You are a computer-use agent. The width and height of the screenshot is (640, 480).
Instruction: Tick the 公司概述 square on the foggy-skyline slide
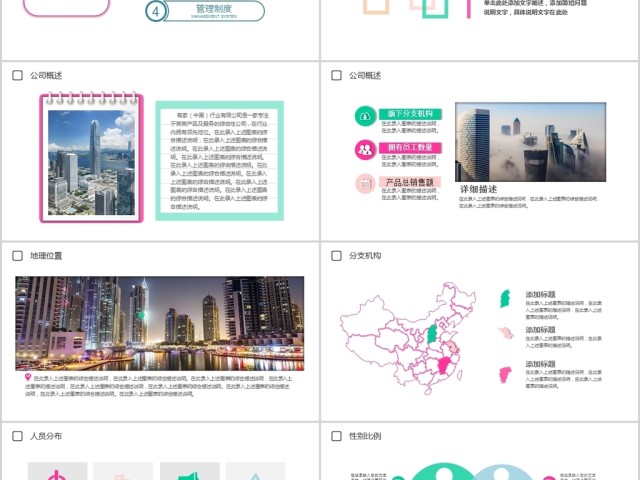[x=336, y=76]
